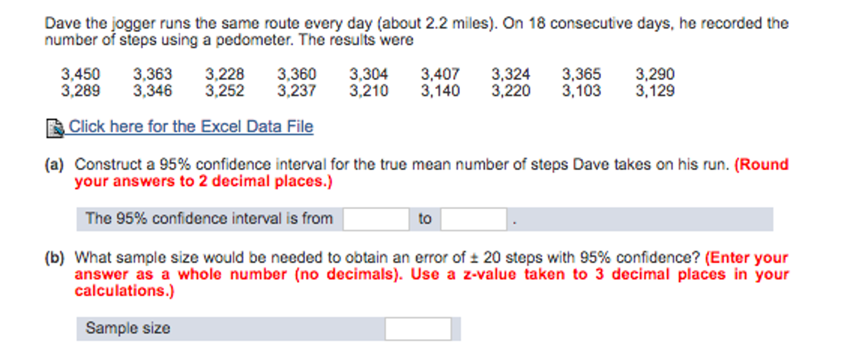Click the data value 3,129
This screenshot has width=868, height=362.
click(x=655, y=91)
